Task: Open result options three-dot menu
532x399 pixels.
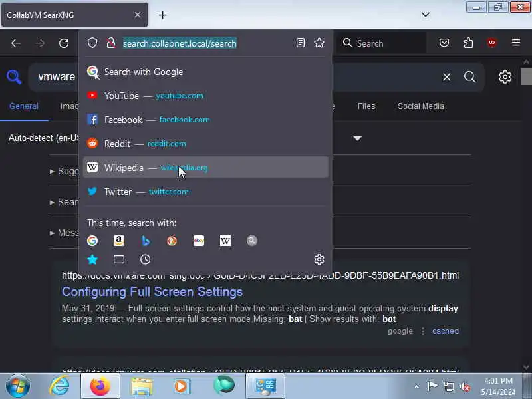Action: click(x=423, y=331)
